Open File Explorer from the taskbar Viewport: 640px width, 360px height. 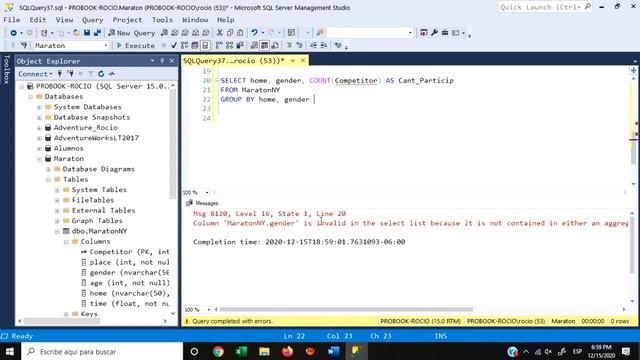coord(264,351)
